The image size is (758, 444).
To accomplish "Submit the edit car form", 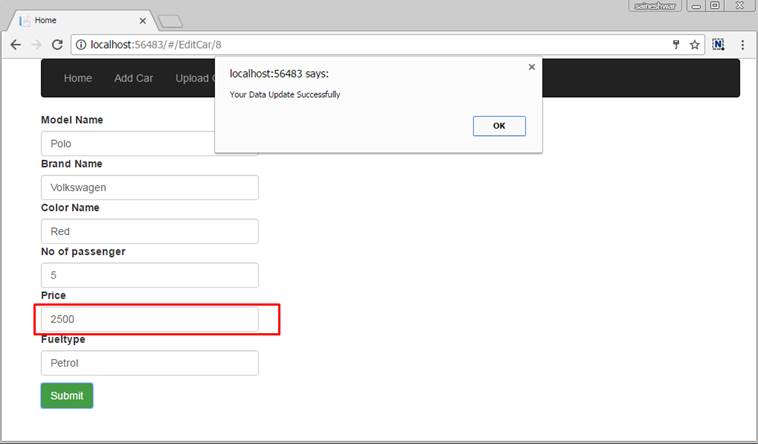I will (67, 396).
